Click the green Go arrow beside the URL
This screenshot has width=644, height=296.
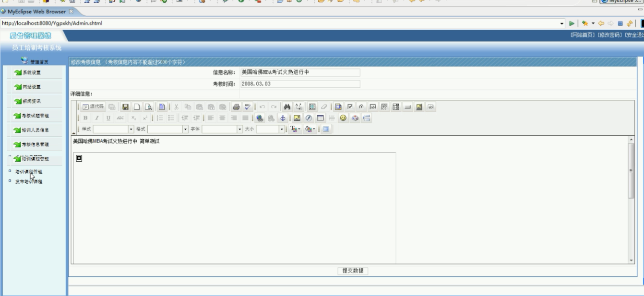pos(571,23)
